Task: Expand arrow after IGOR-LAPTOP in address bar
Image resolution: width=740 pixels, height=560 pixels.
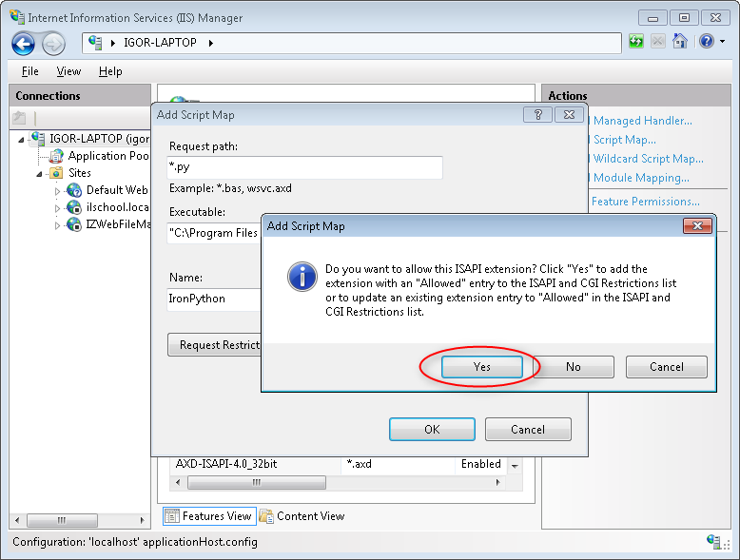Action: (211, 43)
